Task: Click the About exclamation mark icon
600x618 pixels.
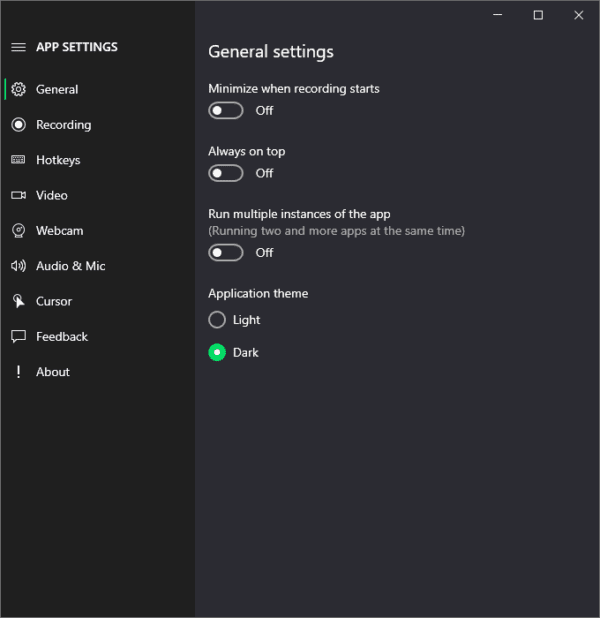Action: click(18, 372)
